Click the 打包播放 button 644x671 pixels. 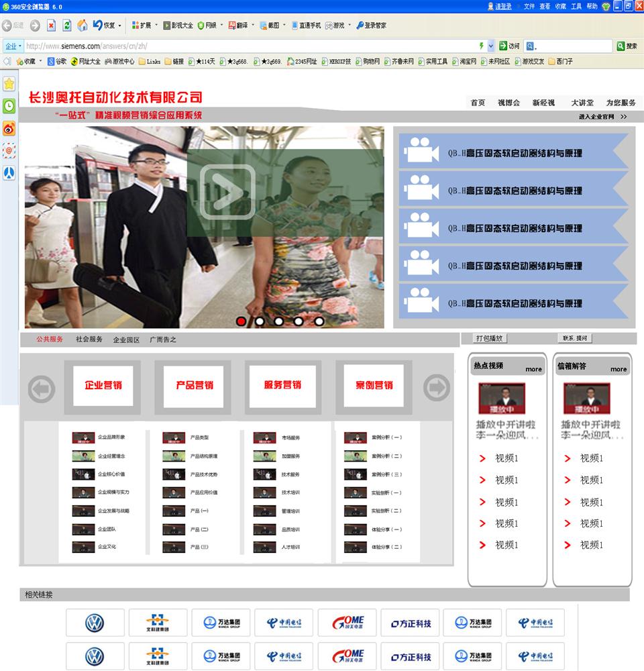[490, 338]
